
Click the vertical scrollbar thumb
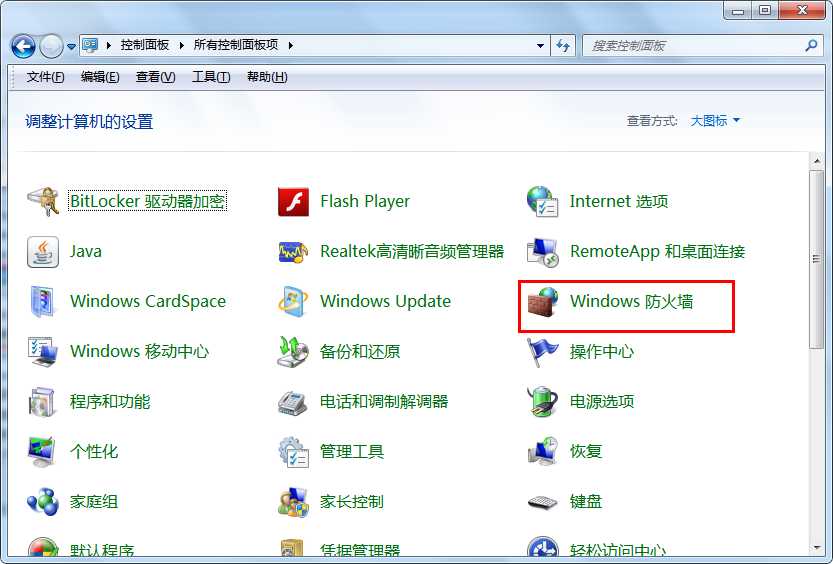click(x=817, y=259)
